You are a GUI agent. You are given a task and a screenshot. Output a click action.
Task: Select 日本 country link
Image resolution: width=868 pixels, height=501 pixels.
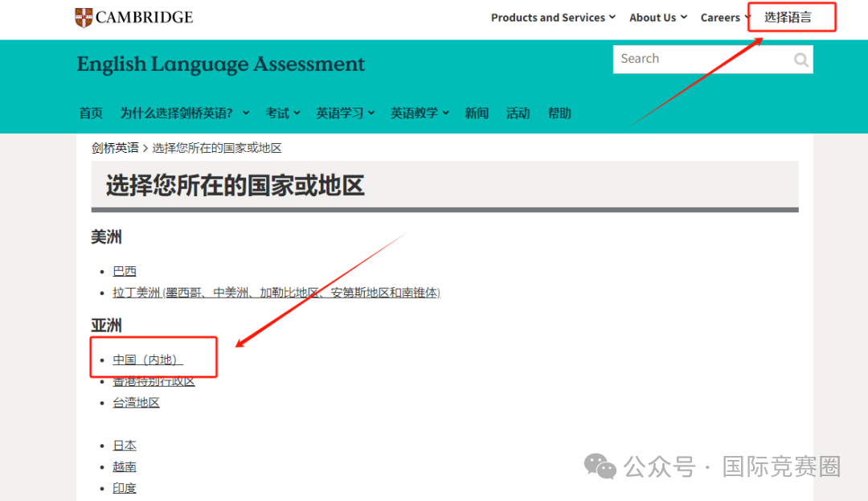coord(125,446)
